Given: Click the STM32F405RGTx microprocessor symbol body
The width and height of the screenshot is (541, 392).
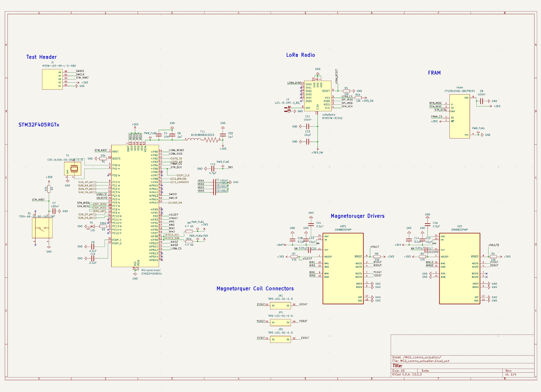Looking at the screenshot, I should click(x=135, y=206).
